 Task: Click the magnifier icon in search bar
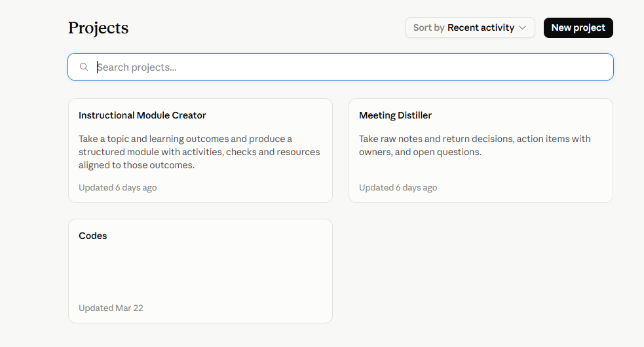(84, 67)
